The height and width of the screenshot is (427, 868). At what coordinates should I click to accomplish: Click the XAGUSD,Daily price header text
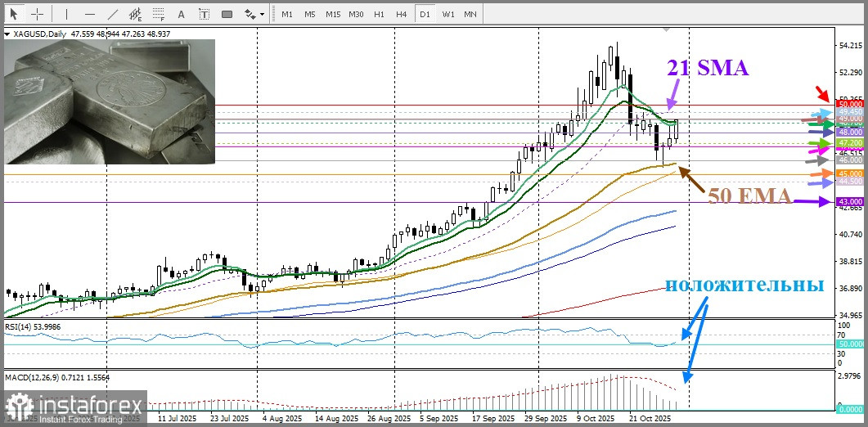coord(90,34)
